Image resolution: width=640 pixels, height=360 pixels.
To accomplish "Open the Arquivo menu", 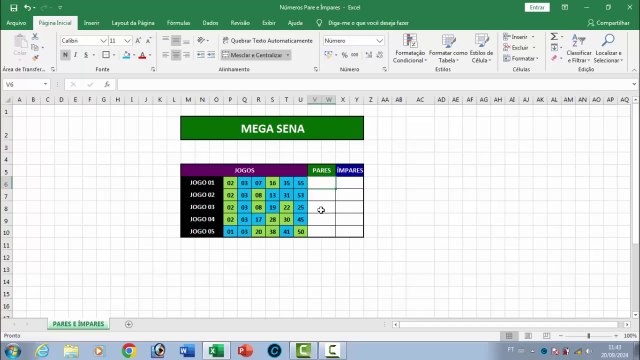I will (x=16, y=23).
